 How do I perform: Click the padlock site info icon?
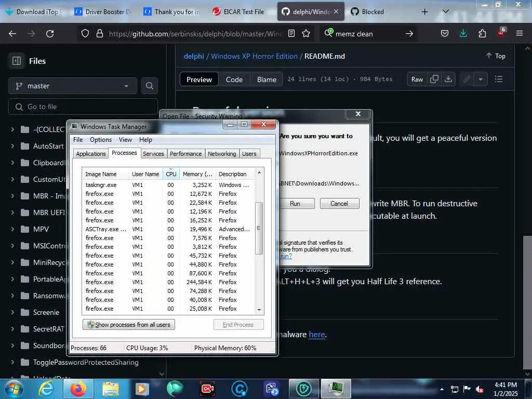tap(99, 33)
